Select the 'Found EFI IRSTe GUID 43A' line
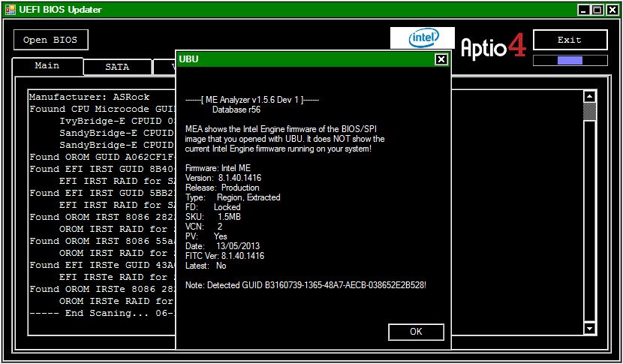 coord(102,265)
